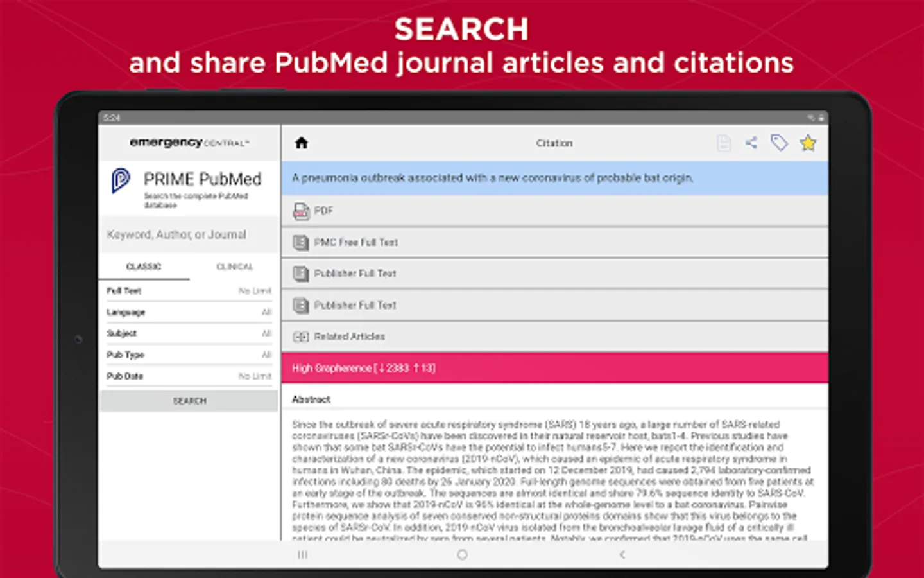Switch to the CLASSIC tab
The image size is (924, 578).
click(144, 267)
